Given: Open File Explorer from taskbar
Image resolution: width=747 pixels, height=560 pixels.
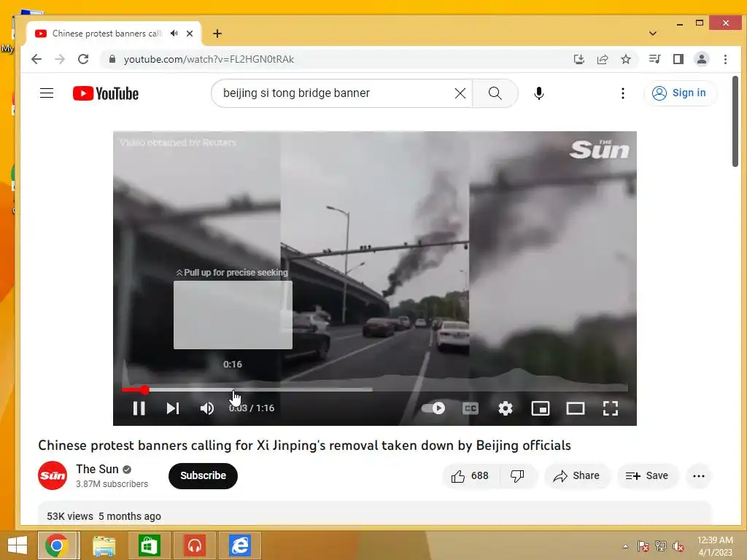Looking at the screenshot, I should coord(104,545).
